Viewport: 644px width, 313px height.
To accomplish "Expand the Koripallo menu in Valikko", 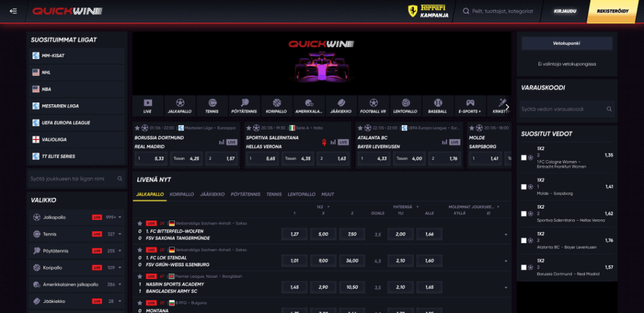I will (x=120, y=268).
